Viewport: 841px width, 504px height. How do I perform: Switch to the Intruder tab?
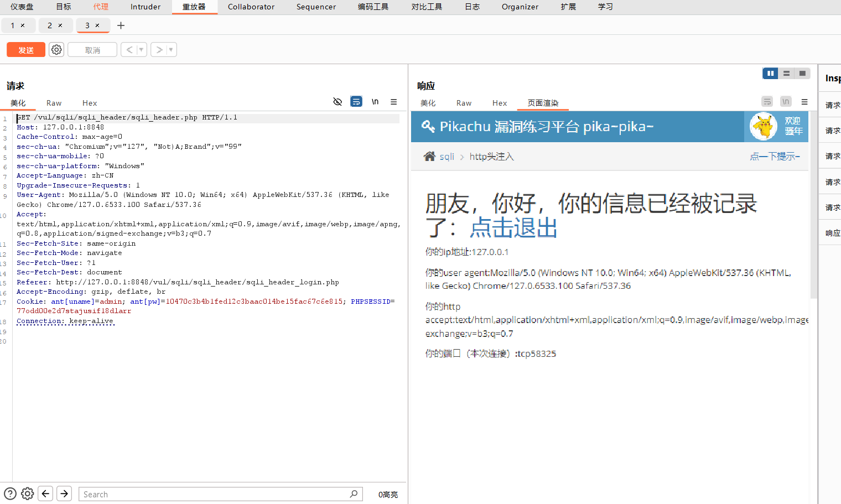pos(146,7)
